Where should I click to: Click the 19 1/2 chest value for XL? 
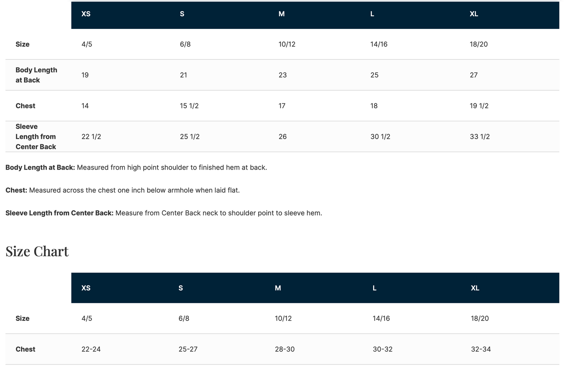point(479,106)
